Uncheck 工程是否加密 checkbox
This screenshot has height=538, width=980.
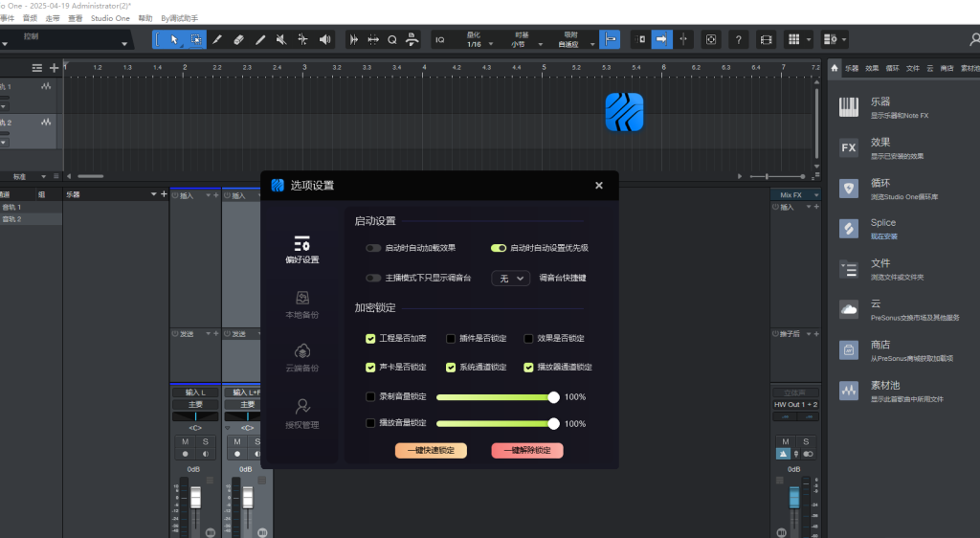click(x=370, y=339)
